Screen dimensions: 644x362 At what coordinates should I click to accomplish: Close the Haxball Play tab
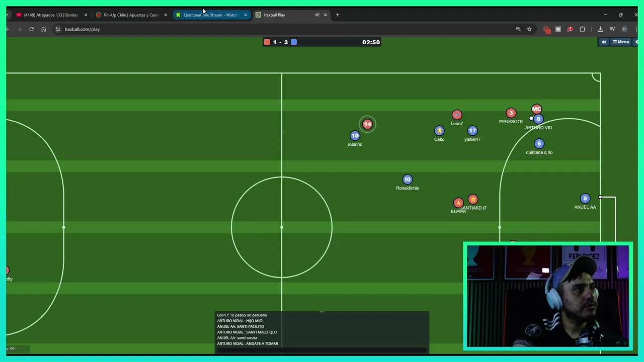tap(325, 15)
